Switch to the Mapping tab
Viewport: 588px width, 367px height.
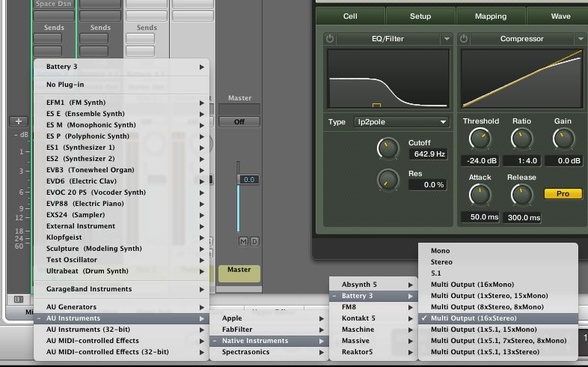coord(491,16)
